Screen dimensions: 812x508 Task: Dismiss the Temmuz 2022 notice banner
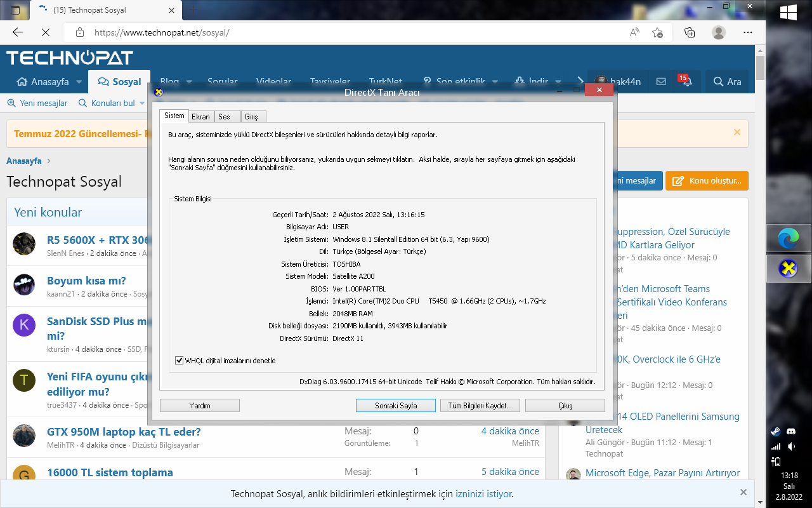tap(737, 132)
